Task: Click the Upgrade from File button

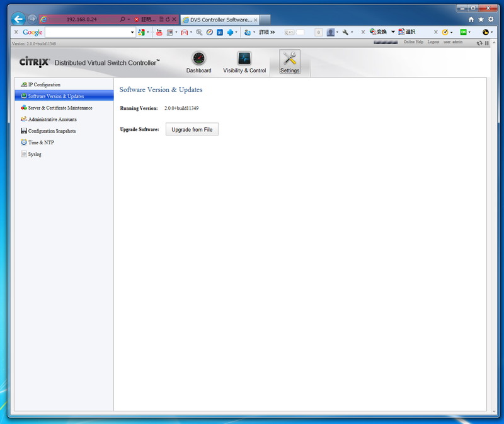Action: [192, 129]
